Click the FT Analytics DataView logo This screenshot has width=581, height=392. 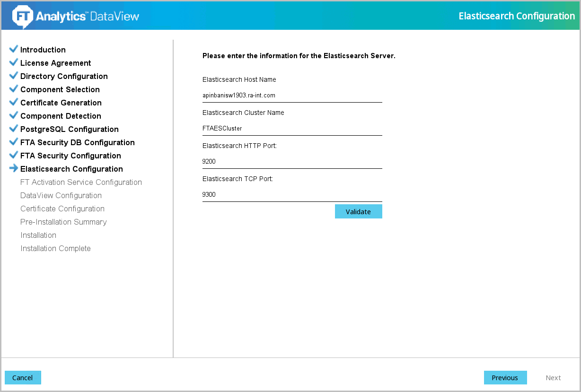pyautogui.click(x=76, y=16)
